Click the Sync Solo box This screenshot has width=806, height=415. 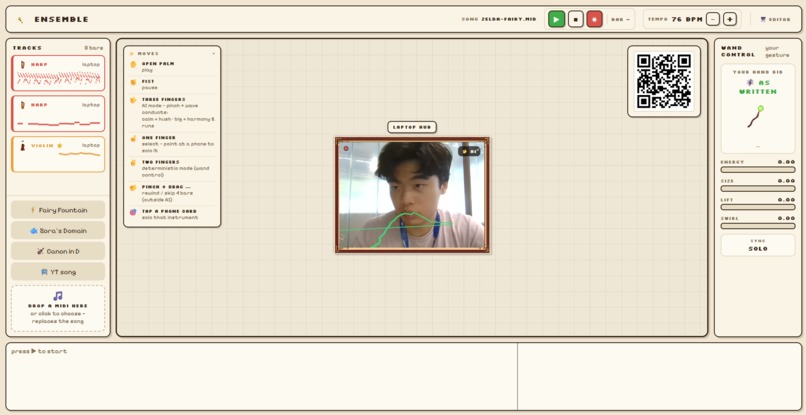click(x=758, y=245)
